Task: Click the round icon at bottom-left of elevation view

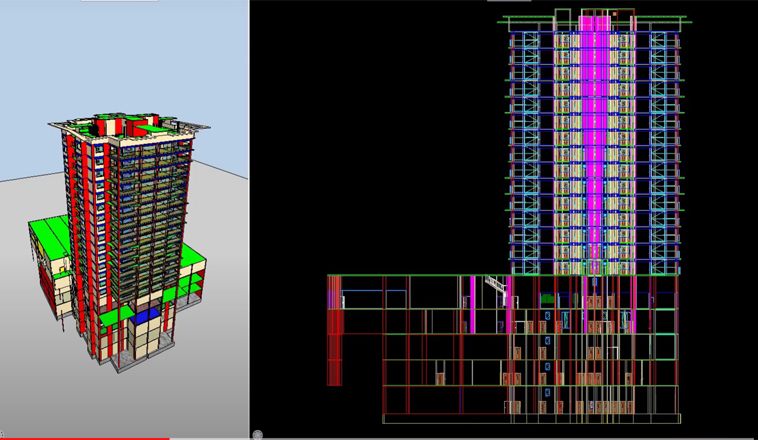Action: [258, 435]
